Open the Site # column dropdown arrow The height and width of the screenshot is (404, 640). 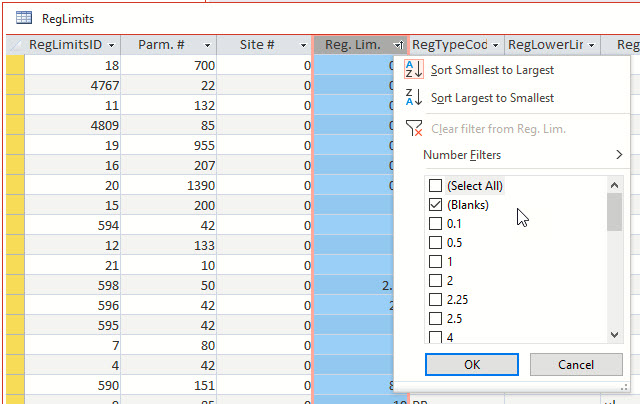click(x=303, y=45)
